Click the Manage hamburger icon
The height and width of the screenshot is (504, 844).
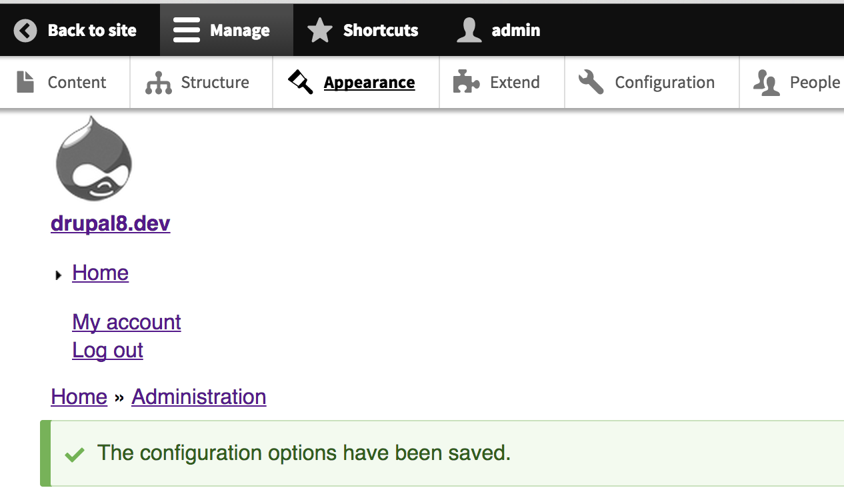pyautogui.click(x=186, y=29)
